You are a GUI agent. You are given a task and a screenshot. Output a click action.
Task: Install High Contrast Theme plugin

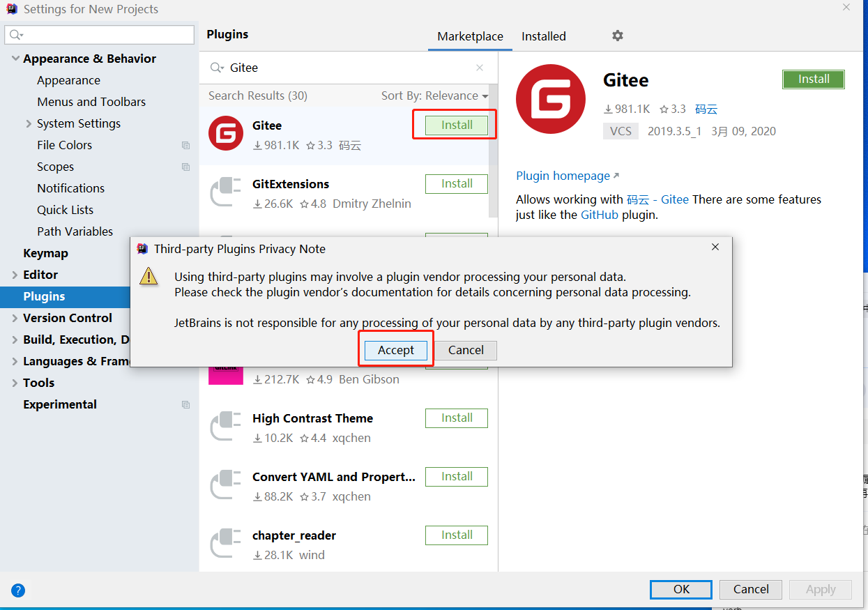point(457,418)
